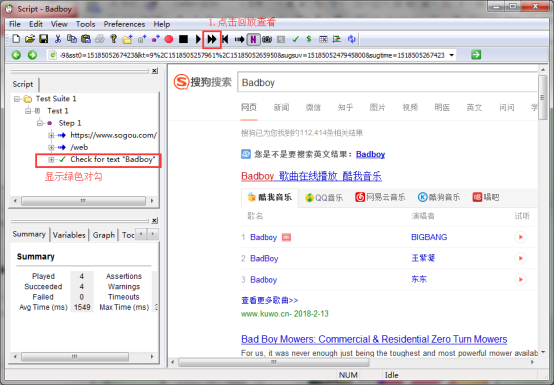Open the Help menu
The height and width of the screenshot is (386, 554).
pyautogui.click(x=161, y=24)
